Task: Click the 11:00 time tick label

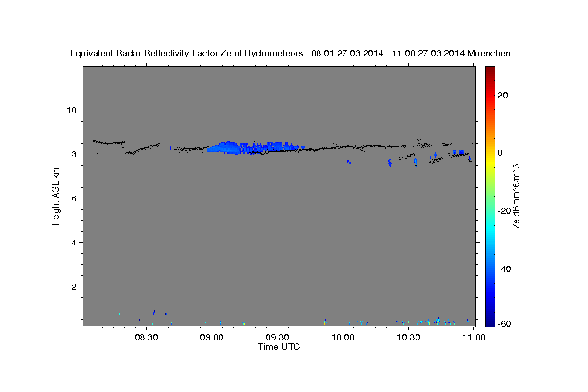Action: point(474,337)
